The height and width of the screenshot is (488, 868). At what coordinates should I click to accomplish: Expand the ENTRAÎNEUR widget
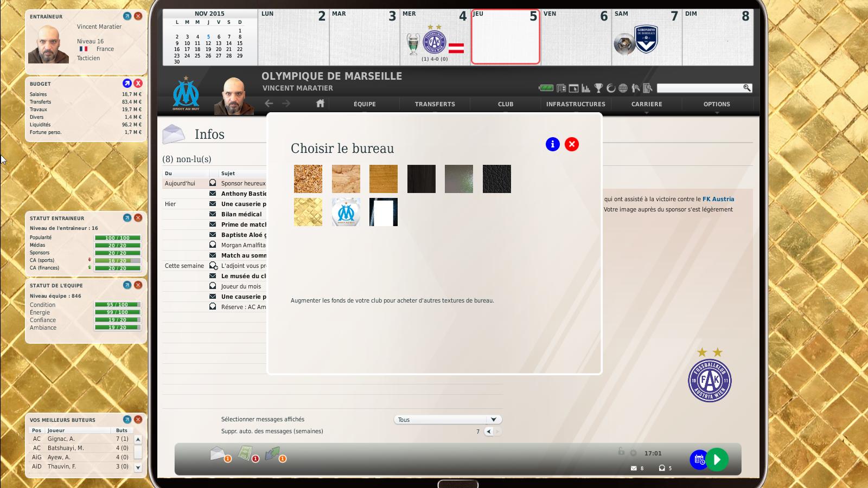(127, 16)
